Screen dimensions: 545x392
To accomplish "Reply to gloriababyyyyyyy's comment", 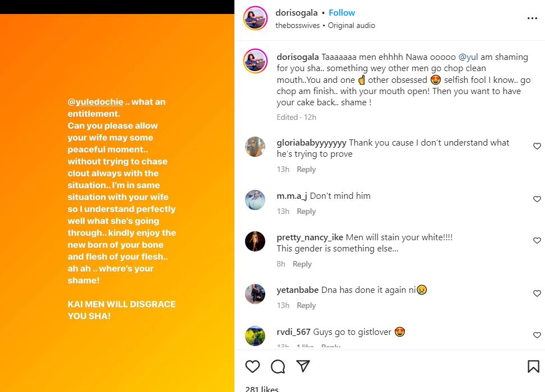I will pyautogui.click(x=306, y=169).
